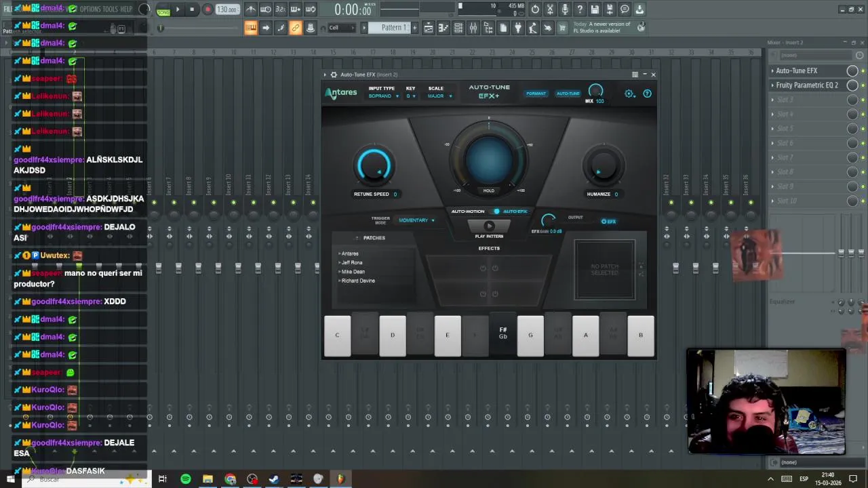Screen dimensions: 868x488
Task: Select the Auto-Tune EFX mixer slot
Action: (x=808, y=70)
